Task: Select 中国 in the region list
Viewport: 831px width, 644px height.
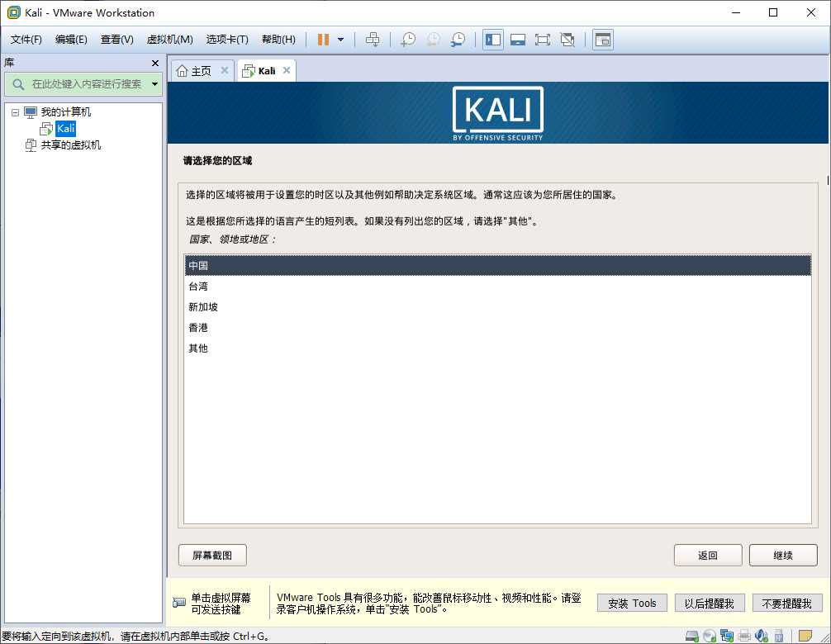Action: (497, 265)
